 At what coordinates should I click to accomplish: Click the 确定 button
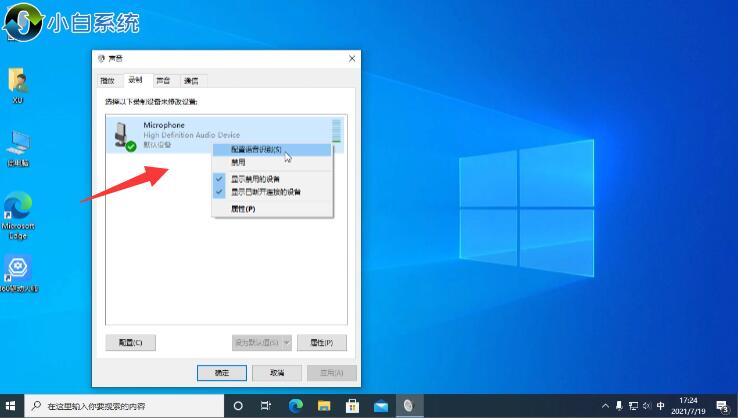(222, 372)
